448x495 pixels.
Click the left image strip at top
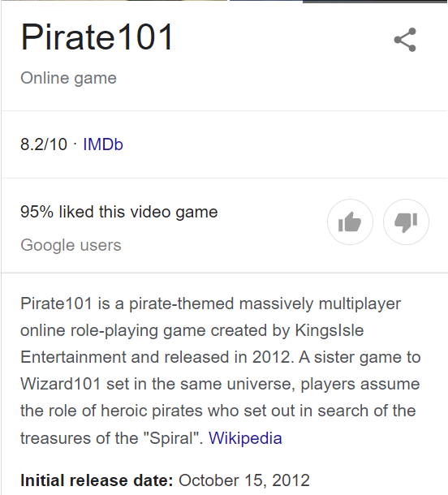point(114,1)
